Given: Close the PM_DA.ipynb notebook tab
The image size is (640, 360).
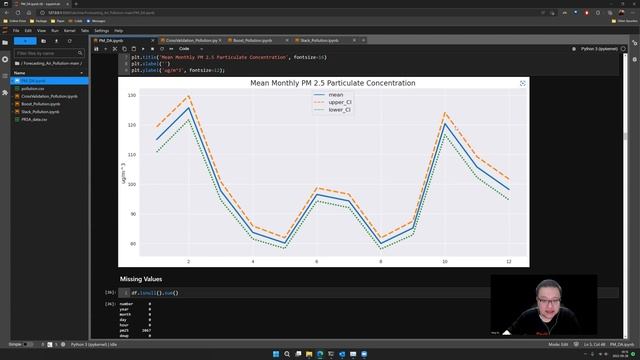Looking at the screenshot, I should [153, 40].
